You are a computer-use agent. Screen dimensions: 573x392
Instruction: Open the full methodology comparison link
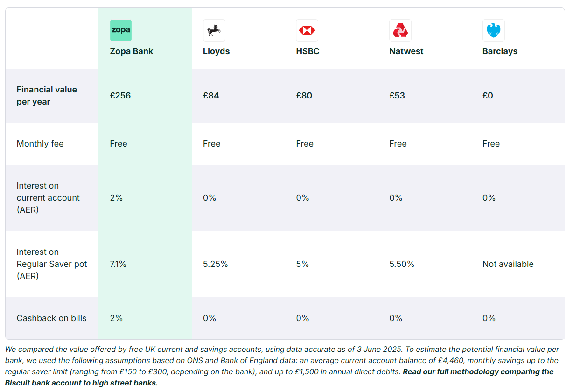478,372
